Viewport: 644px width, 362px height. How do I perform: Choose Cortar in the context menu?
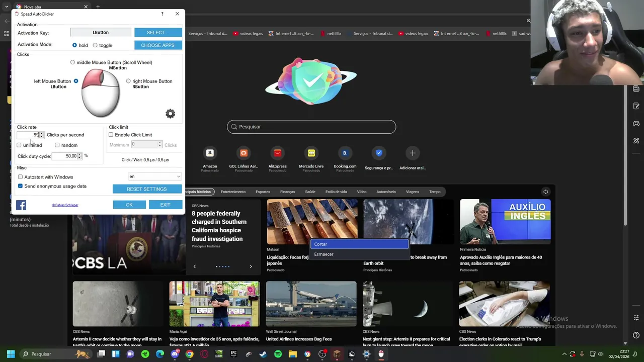point(359,244)
